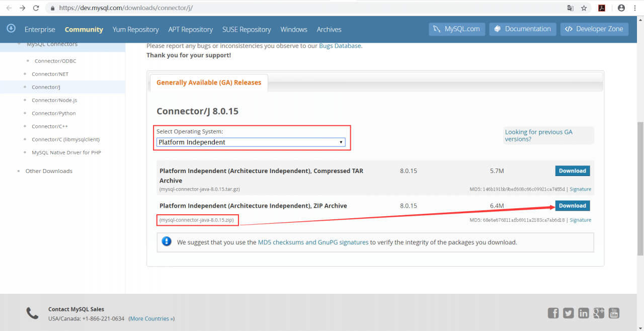
Task: Select Connector/Python in sidebar
Action: tap(54, 113)
